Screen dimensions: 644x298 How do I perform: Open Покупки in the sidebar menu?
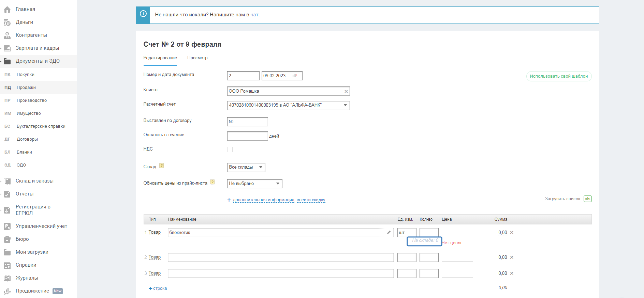click(x=26, y=75)
